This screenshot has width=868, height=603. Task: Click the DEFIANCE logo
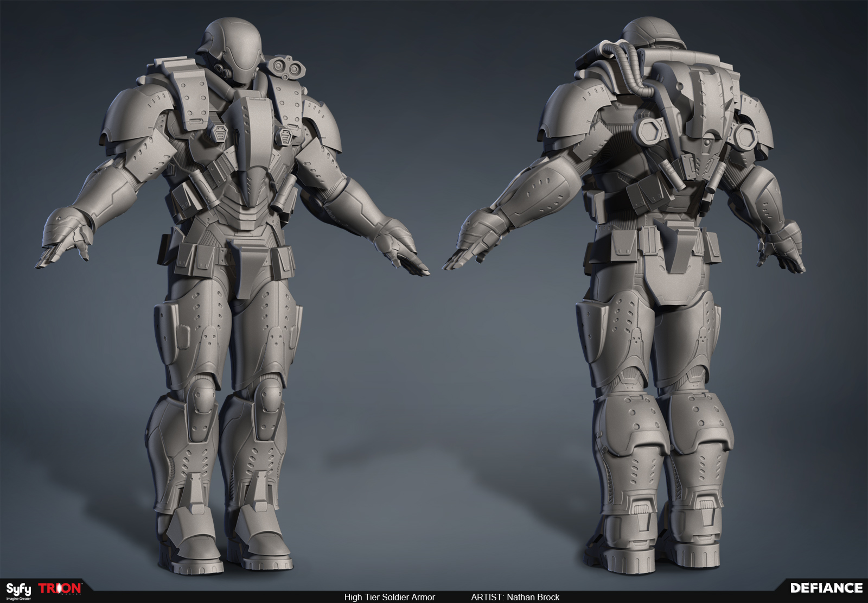click(x=826, y=588)
